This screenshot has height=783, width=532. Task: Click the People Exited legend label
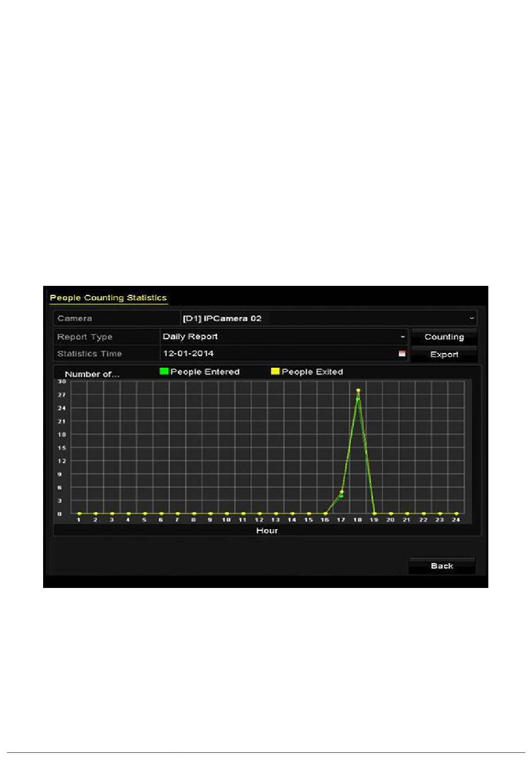312,372
